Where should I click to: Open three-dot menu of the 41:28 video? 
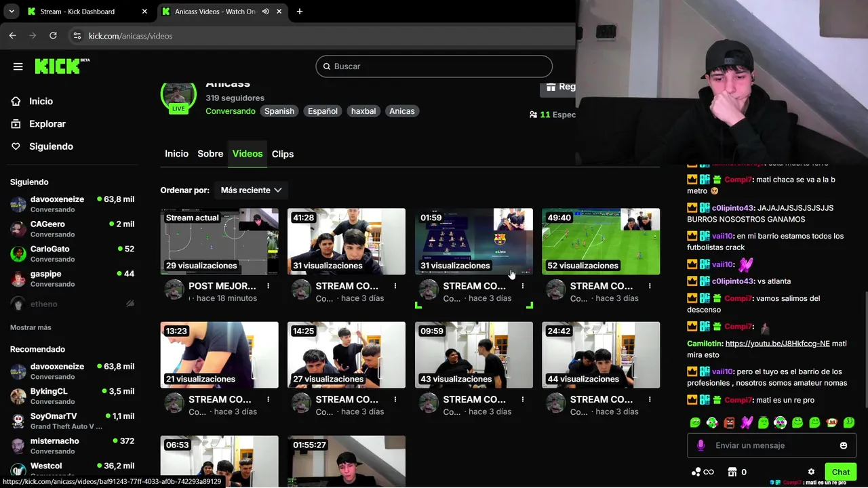[x=395, y=286]
